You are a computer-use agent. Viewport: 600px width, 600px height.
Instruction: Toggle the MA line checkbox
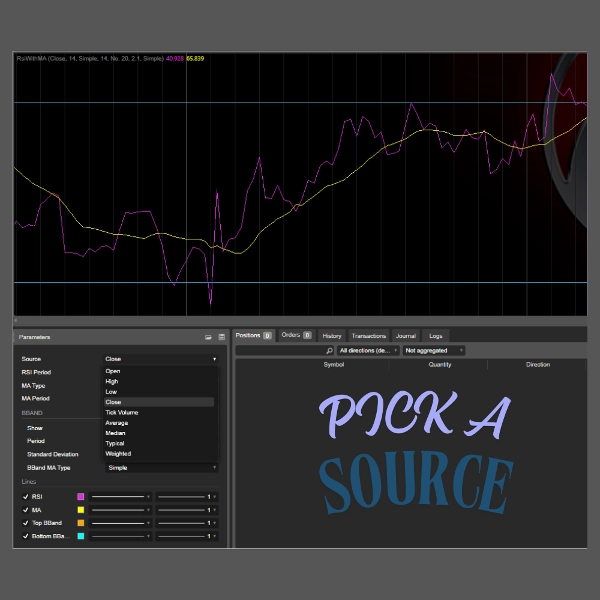point(26,510)
